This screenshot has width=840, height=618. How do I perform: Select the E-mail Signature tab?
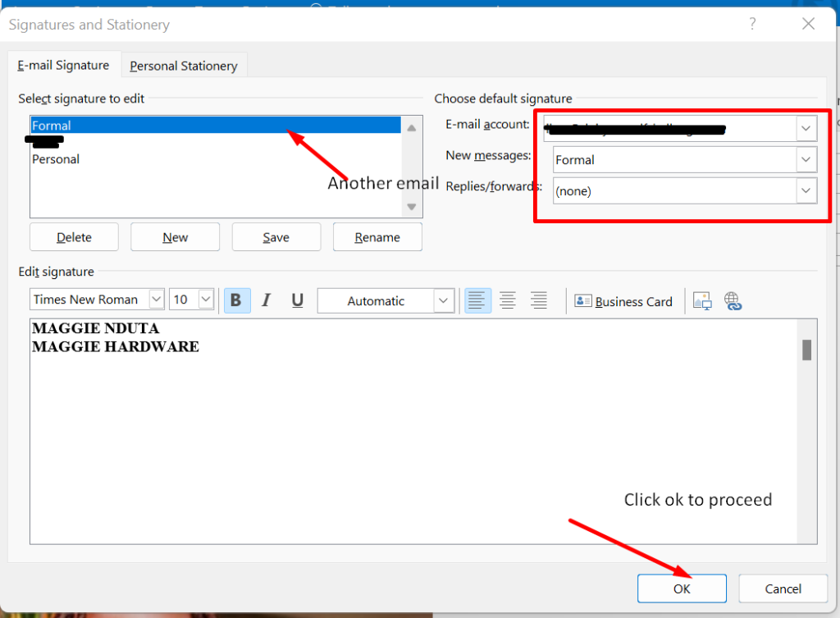[63, 66]
